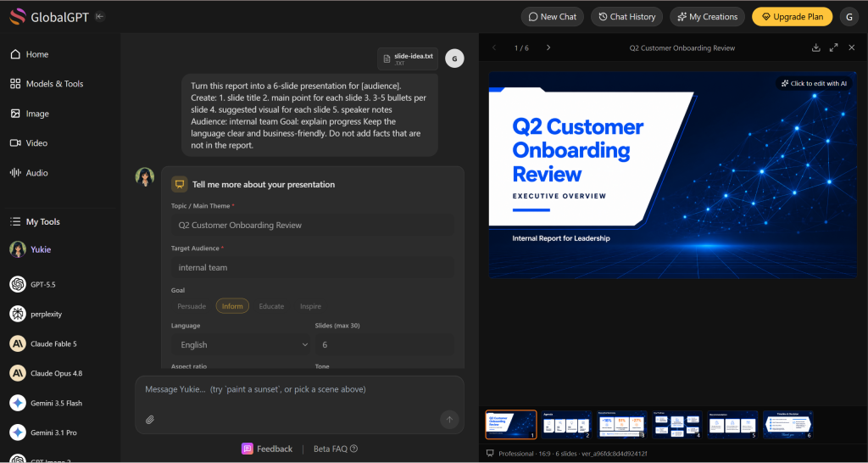868x463 pixels.
Task: Edit the Target Audience field
Action: tap(313, 267)
